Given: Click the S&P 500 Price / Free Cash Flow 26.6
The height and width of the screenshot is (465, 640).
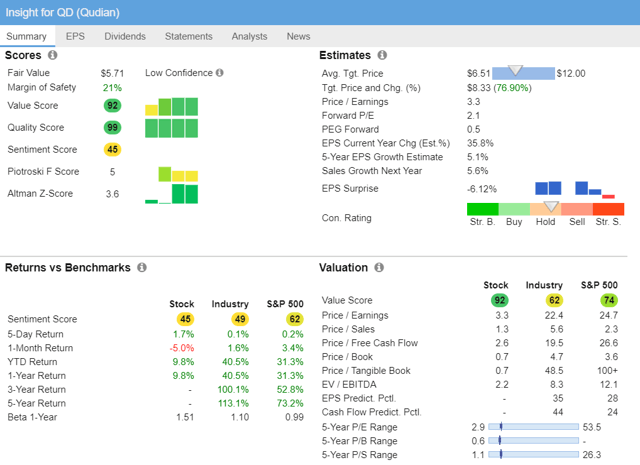Looking at the screenshot, I should click(609, 343).
